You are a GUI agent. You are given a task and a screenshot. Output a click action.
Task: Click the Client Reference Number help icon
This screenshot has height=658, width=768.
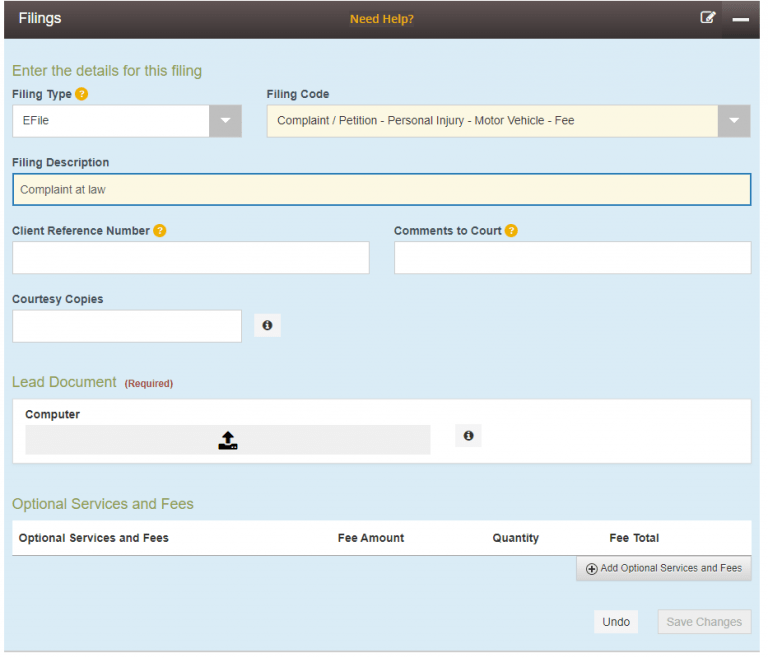click(x=160, y=231)
